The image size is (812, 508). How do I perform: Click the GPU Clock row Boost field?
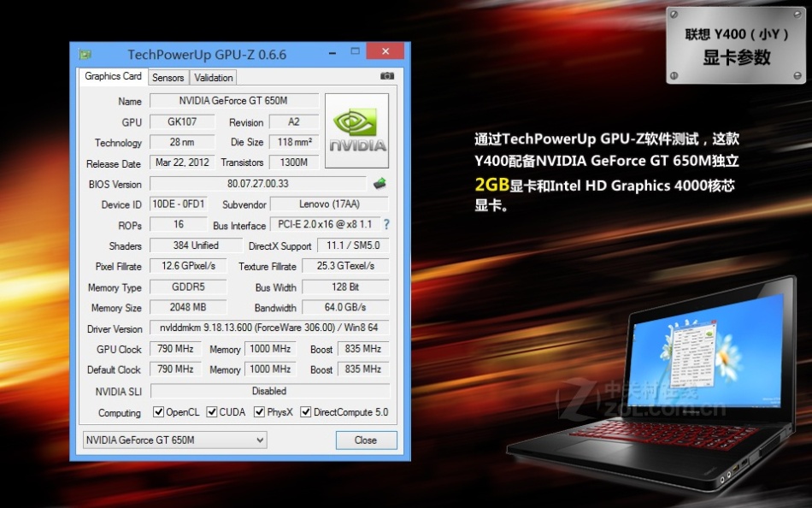coord(363,349)
